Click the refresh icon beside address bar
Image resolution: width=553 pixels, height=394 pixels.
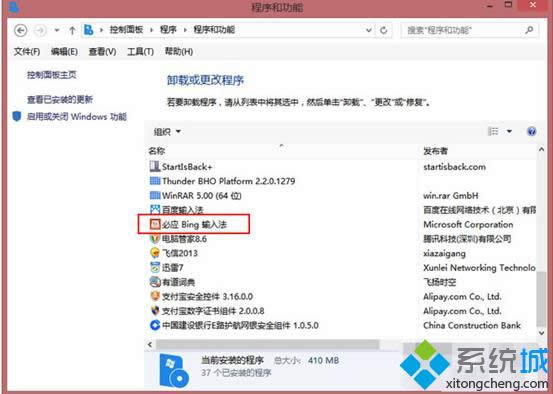point(384,31)
